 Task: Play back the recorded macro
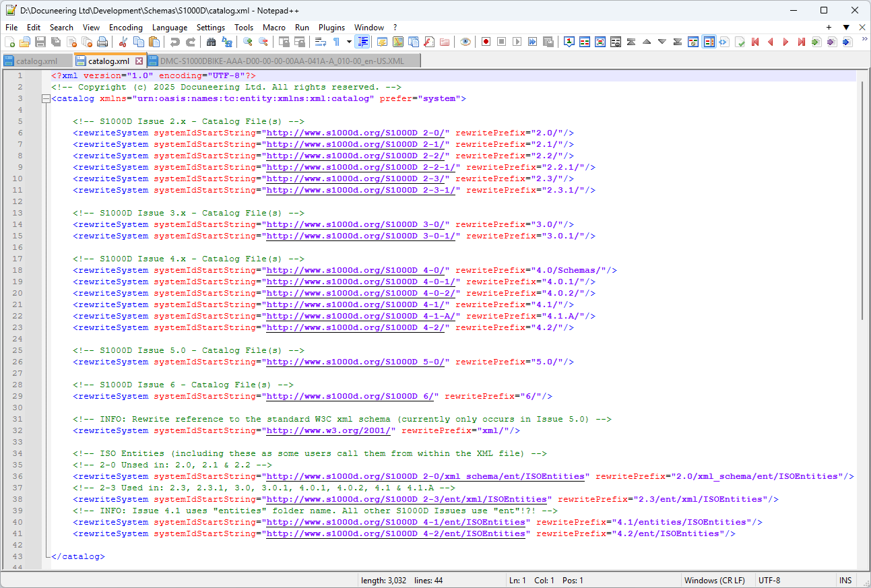pos(517,42)
